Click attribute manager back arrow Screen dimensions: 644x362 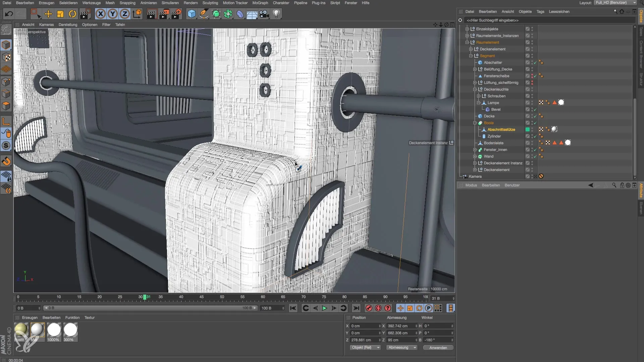pyautogui.click(x=591, y=185)
